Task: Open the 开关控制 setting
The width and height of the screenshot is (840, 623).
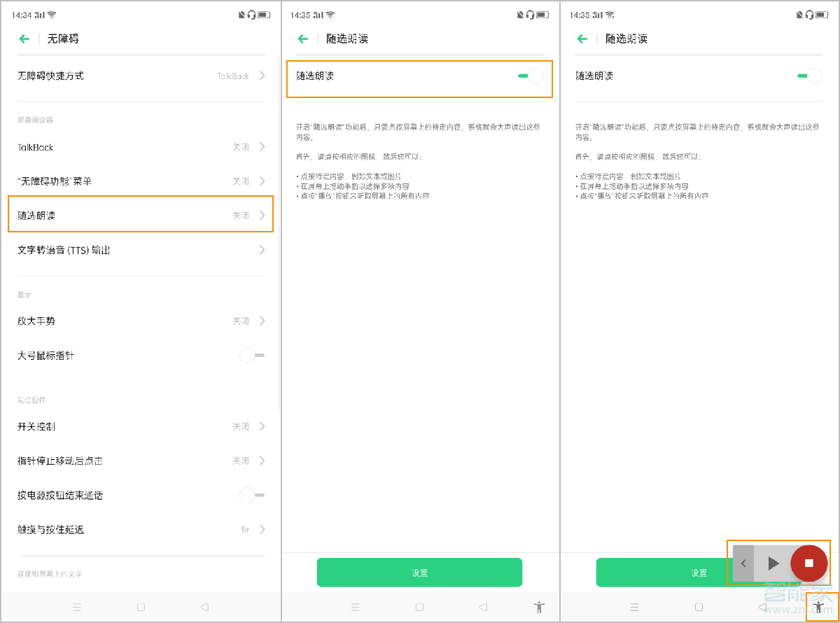Action: (x=140, y=426)
